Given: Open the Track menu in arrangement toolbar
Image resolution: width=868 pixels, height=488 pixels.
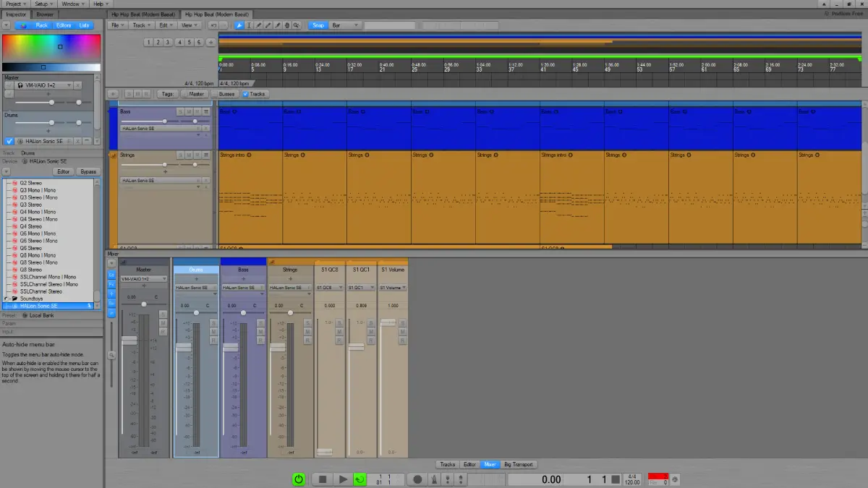Looking at the screenshot, I should (x=140, y=25).
